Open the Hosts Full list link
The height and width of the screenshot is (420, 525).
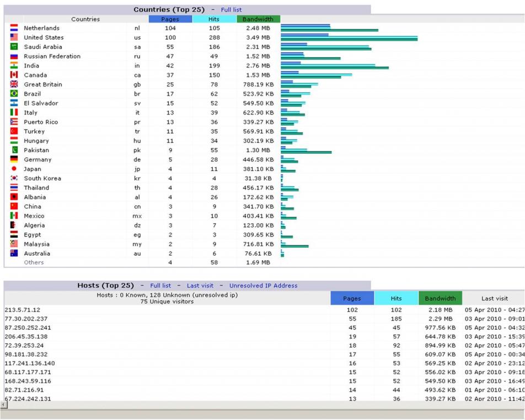pyautogui.click(x=160, y=286)
